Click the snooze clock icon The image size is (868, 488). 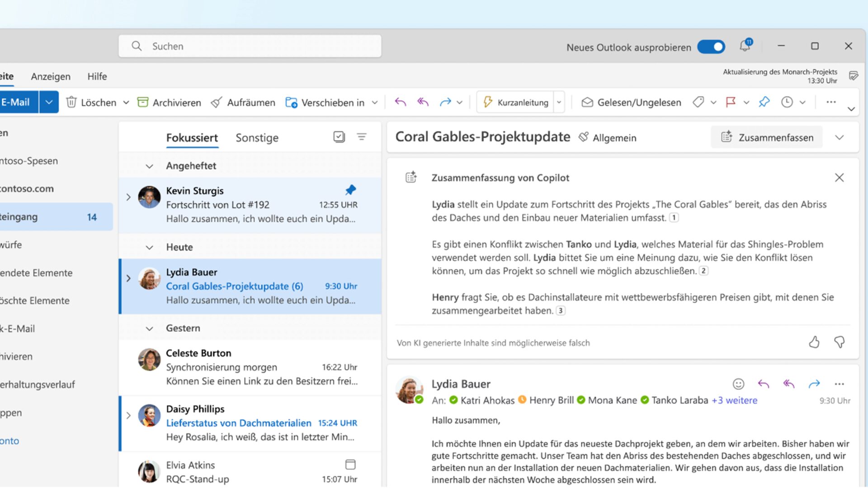pyautogui.click(x=787, y=102)
